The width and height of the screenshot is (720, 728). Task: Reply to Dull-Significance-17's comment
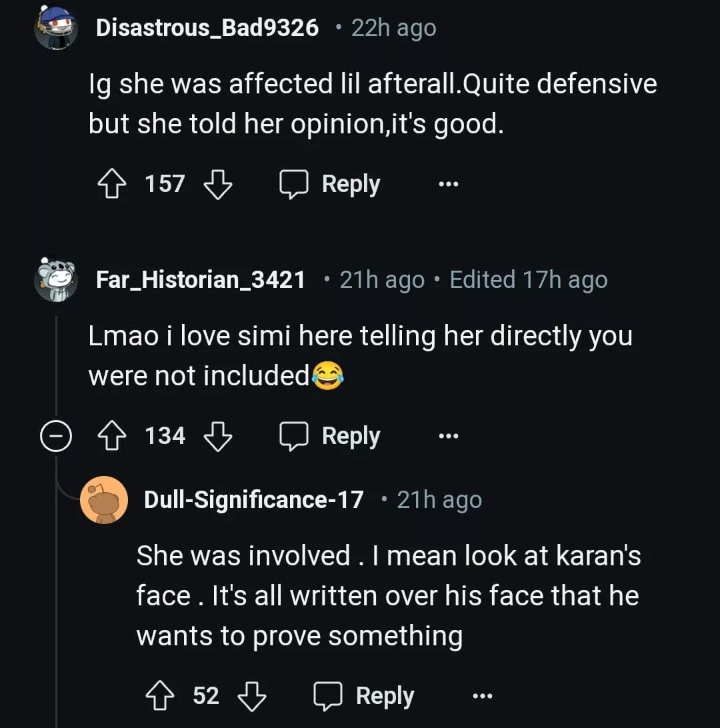coord(364,696)
